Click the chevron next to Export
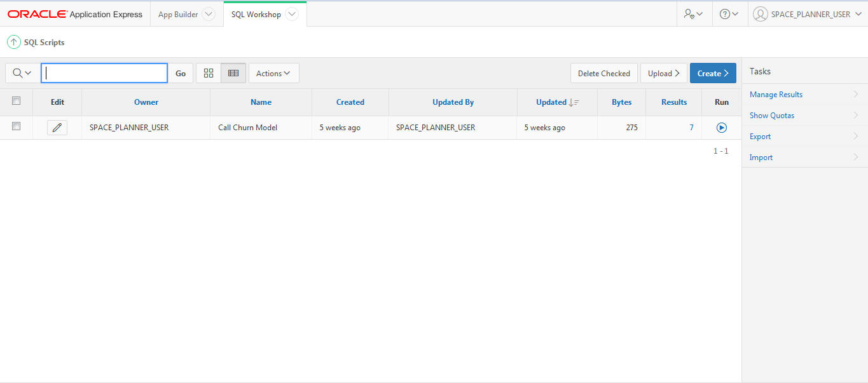This screenshot has width=868, height=383. coord(856,136)
